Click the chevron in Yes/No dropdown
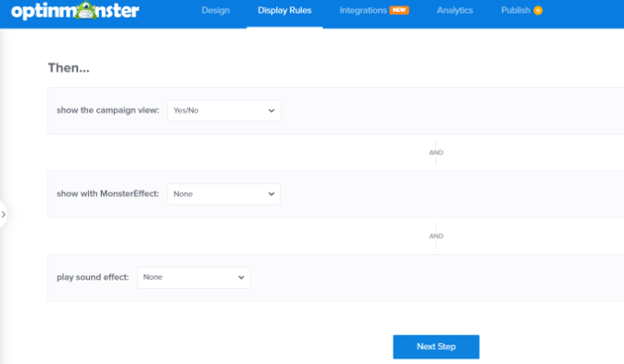This screenshot has width=624, height=364. [272, 111]
